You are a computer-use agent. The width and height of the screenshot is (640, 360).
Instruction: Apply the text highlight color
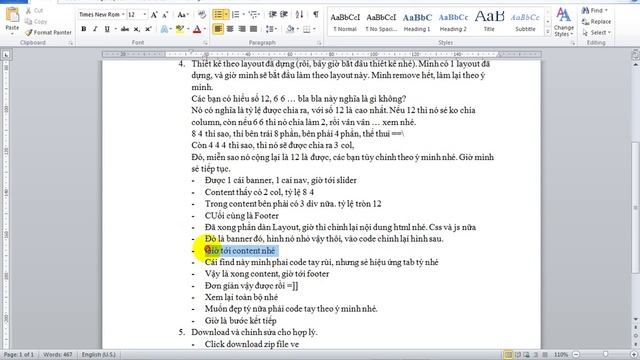click(x=180, y=29)
